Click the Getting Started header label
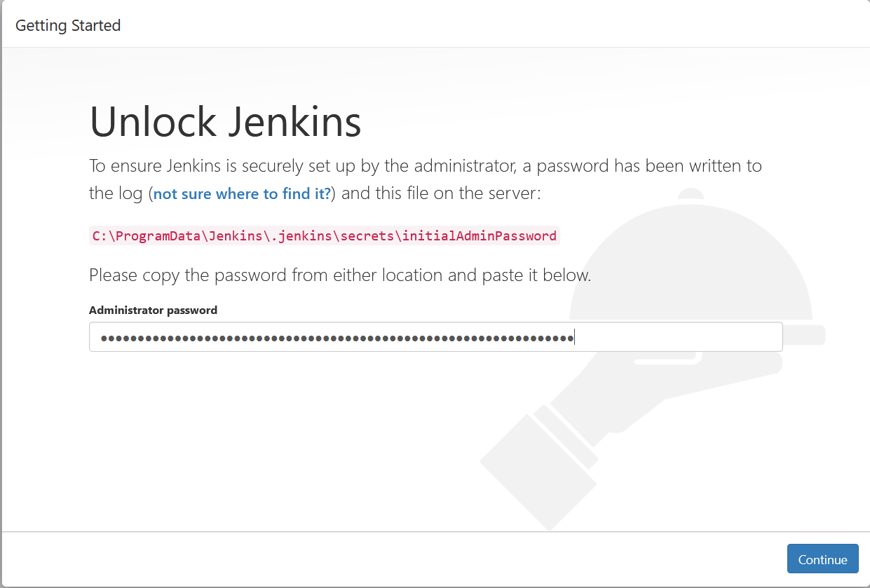 point(67,25)
